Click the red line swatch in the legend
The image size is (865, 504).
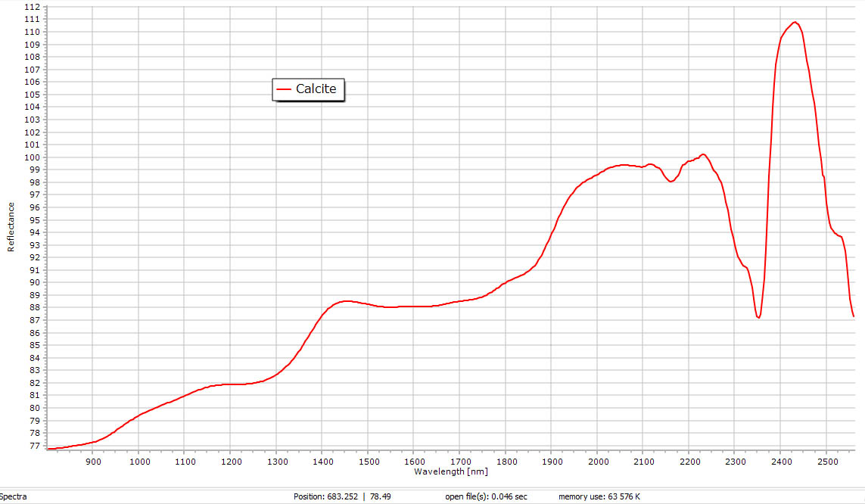[285, 89]
